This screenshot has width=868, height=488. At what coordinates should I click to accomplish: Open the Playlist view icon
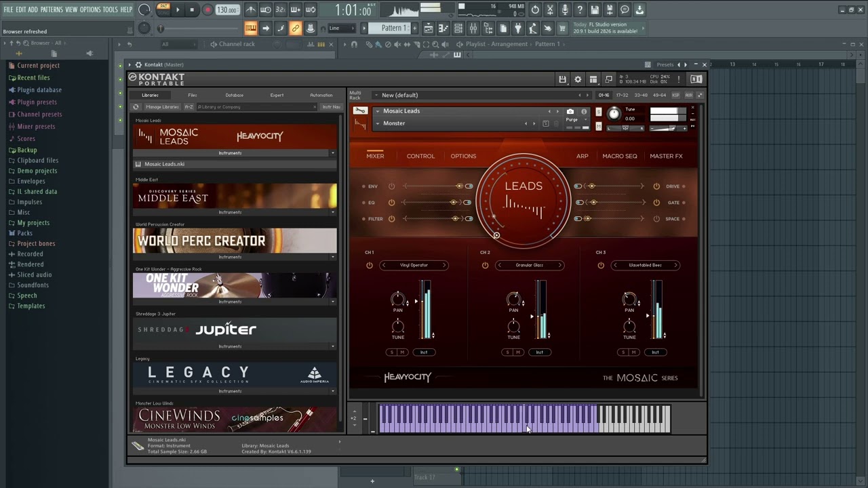click(429, 28)
